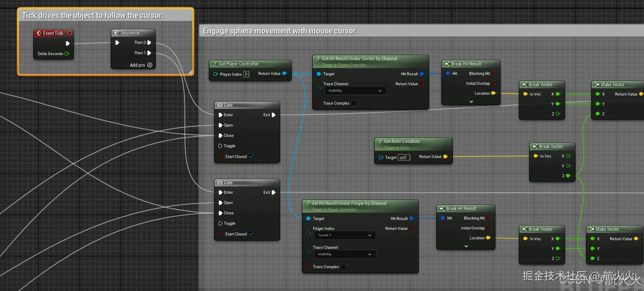The height and width of the screenshot is (291, 644).
Task: Open Trace Channel dropdown in Under Cursor node
Action: tap(355, 91)
